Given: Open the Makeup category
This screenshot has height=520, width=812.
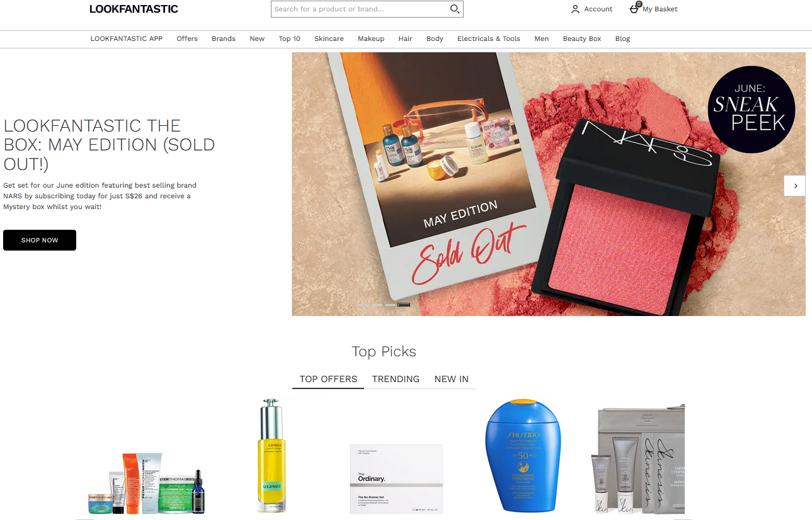Looking at the screenshot, I should click(371, 38).
